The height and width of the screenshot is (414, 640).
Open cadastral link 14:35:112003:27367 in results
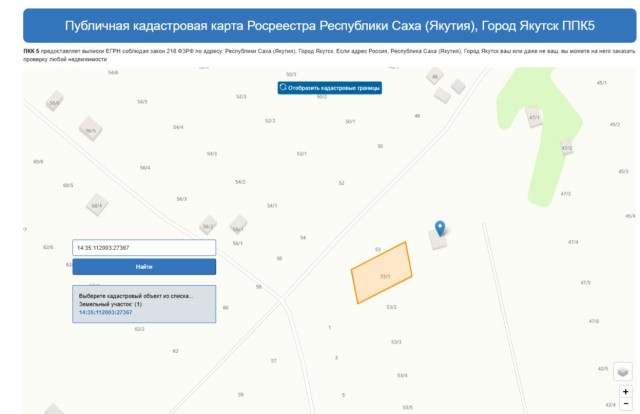tap(105, 312)
